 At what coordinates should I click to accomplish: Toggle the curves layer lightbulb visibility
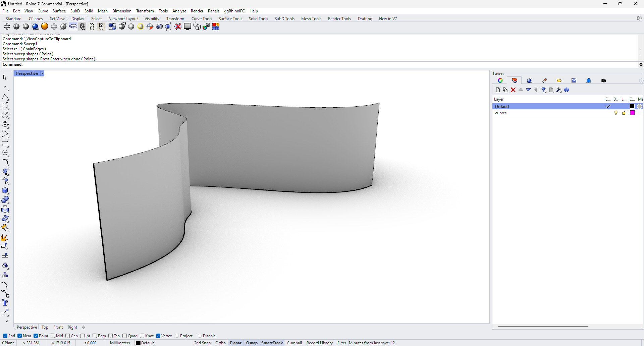click(616, 113)
